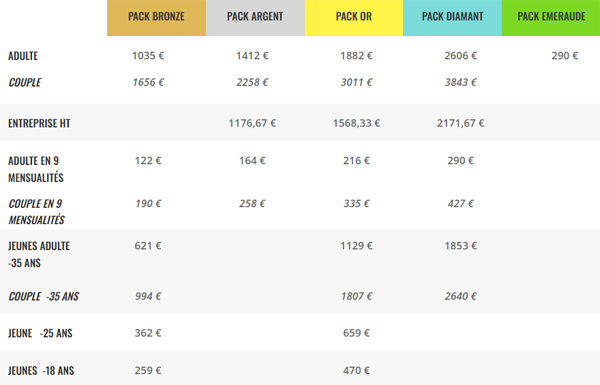Click Couple en 9 mensualités label
The height and width of the screenshot is (385, 600).
pyautogui.click(x=36, y=212)
